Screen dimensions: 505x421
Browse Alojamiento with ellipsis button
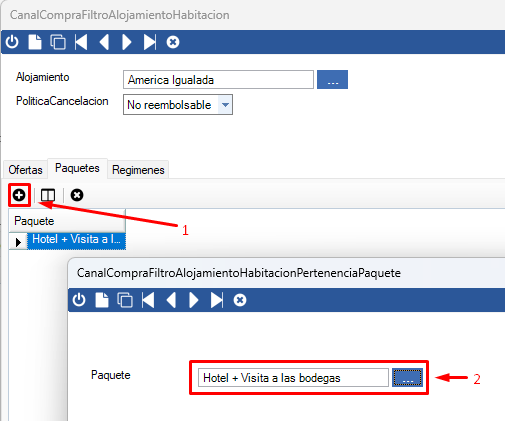(x=332, y=79)
